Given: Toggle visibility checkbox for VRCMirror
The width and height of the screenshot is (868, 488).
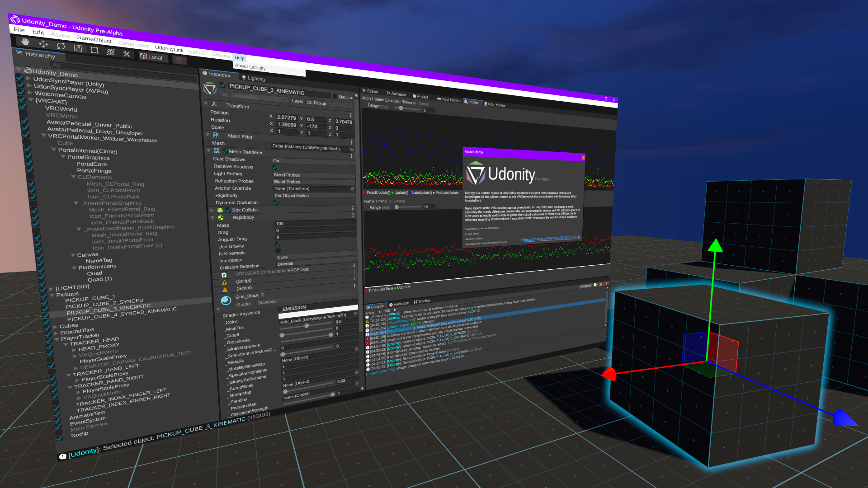Looking at the screenshot, I should [23, 113].
